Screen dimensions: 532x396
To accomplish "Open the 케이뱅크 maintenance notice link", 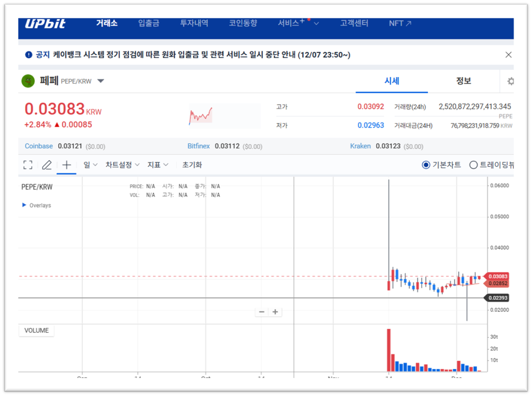I will pyautogui.click(x=202, y=55).
